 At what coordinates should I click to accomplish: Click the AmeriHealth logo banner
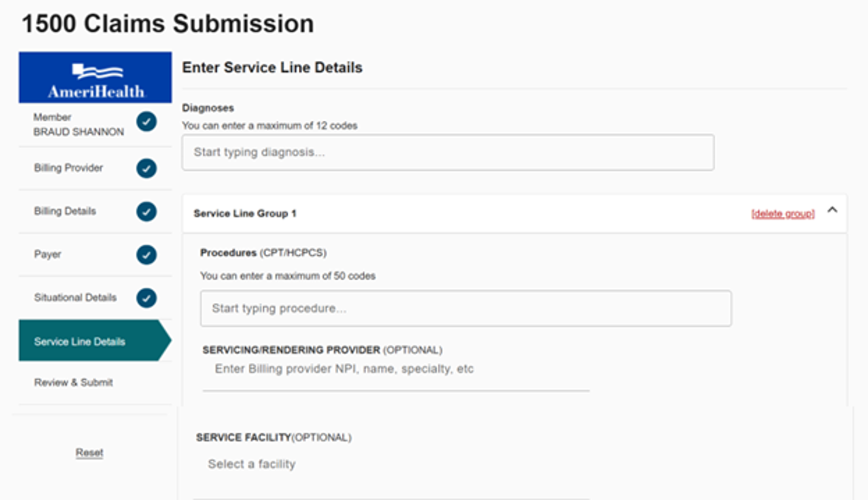95,77
